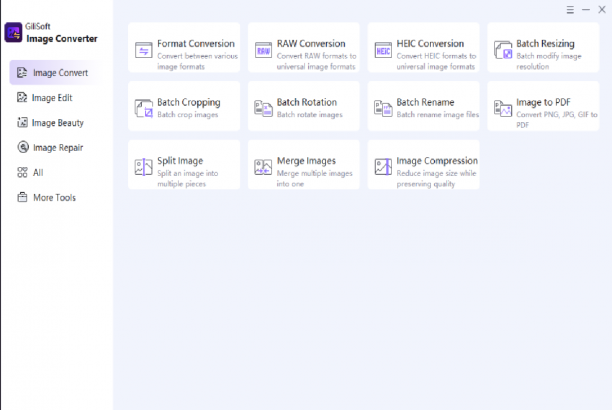This screenshot has height=410, width=612.
Task: Open Merge Images tool title
Action: pos(306,161)
